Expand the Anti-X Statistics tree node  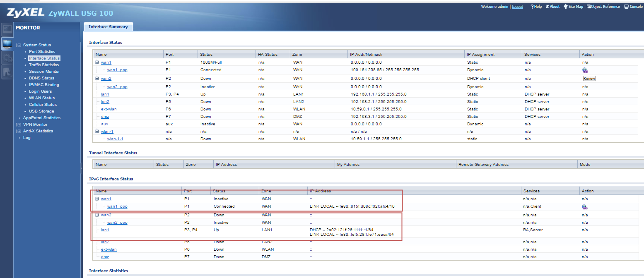pos(19,131)
